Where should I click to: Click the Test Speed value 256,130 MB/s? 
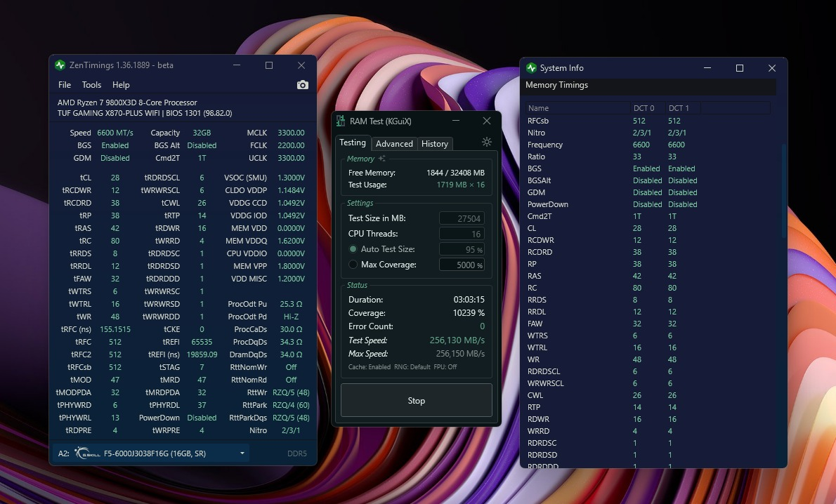(x=457, y=340)
